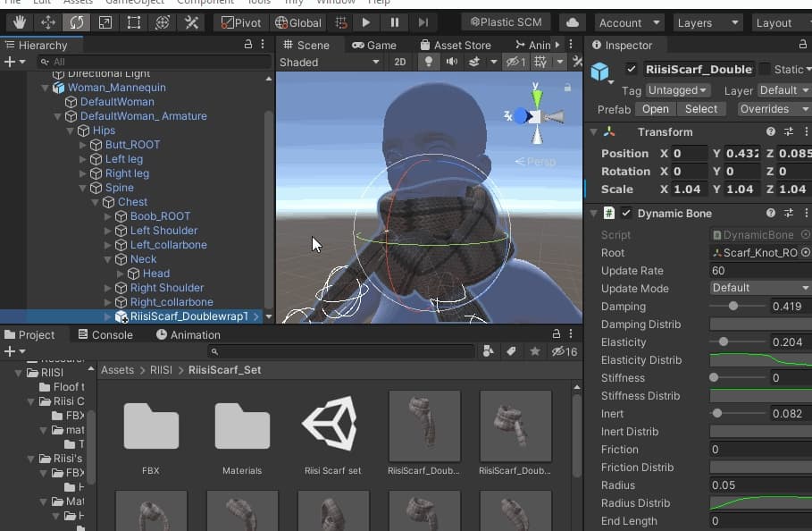Switch to the Game tab

pos(373,45)
